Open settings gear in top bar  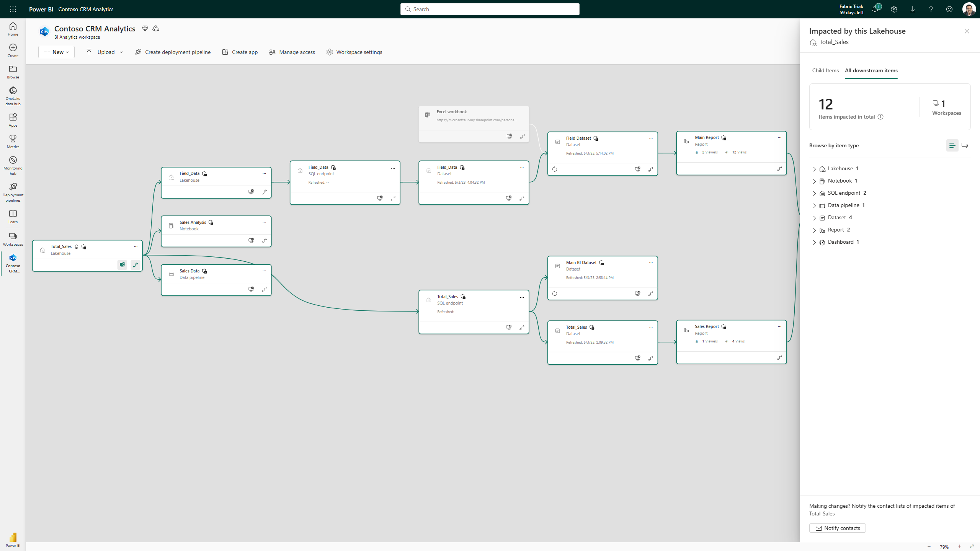tap(894, 9)
